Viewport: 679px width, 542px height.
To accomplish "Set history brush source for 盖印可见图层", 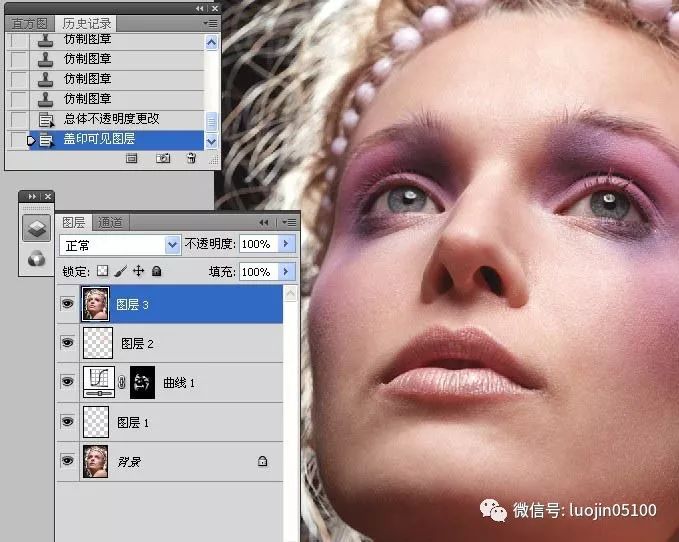I will coord(18,139).
